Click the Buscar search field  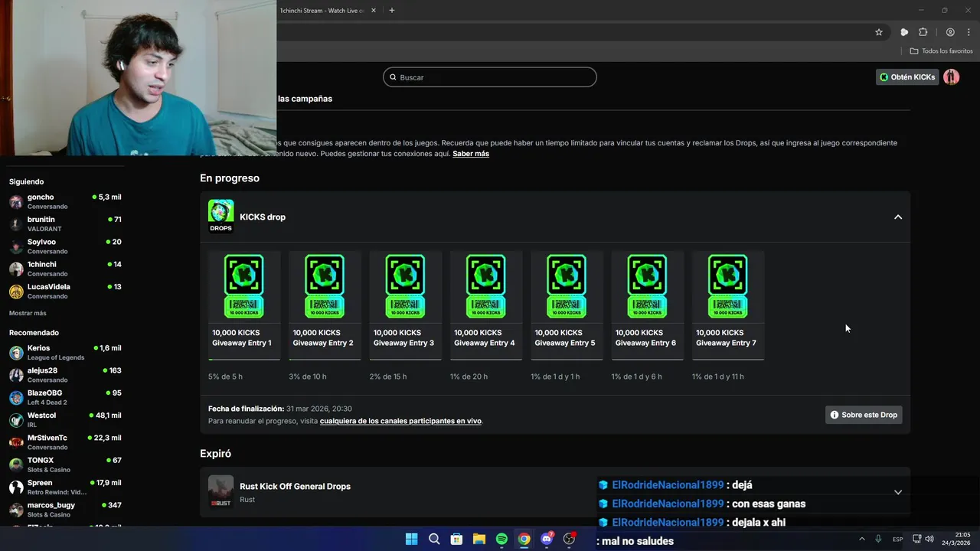(x=490, y=77)
